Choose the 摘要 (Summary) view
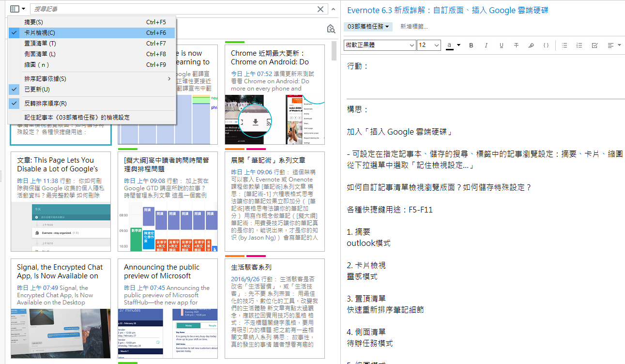The width and height of the screenshot is (625, 364). [x=92, y=22]
